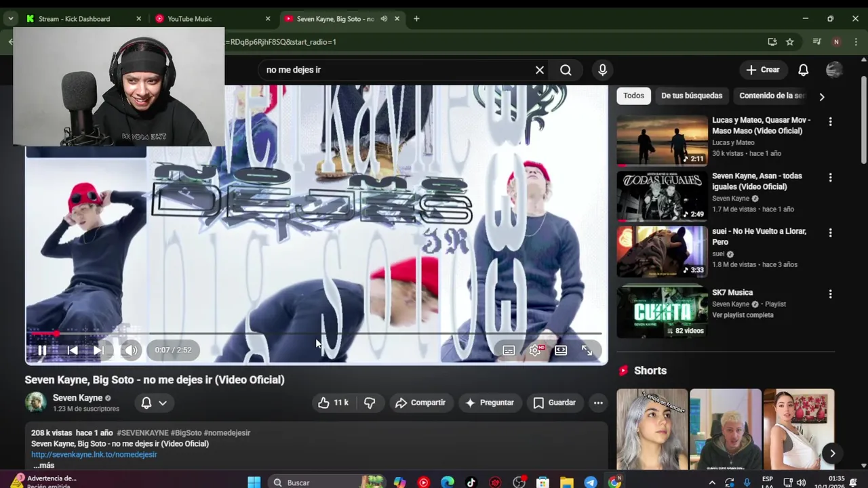This screenshot has height=488, width=868.
Task: Open options for SK7 Musica playlist
Action: click(830, 294)
